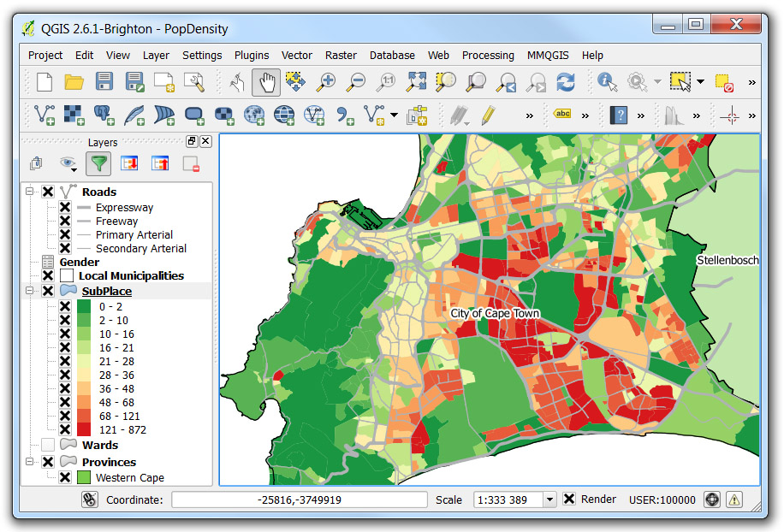Click Add Raster Layer checkerboard icon
This screenshot has width=784, height=532.
click(74, 115)
